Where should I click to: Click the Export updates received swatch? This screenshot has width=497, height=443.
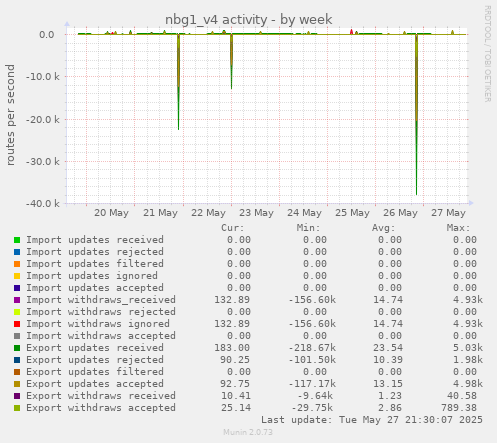pos(17,348)
